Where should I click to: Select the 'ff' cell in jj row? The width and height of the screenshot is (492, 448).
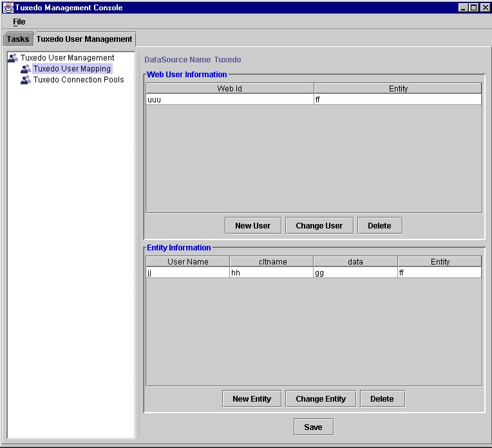[x=440, y=273]
